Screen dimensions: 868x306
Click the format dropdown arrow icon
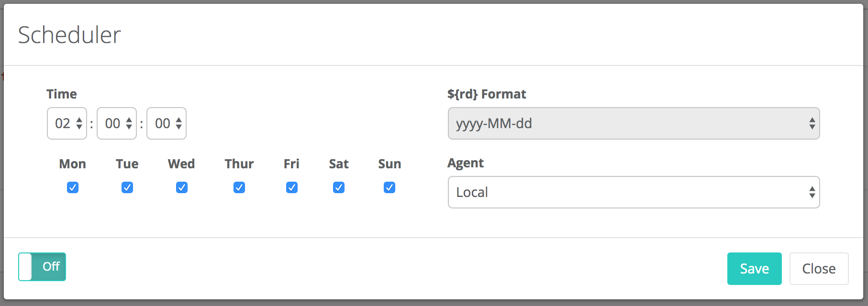pos(812,123)
